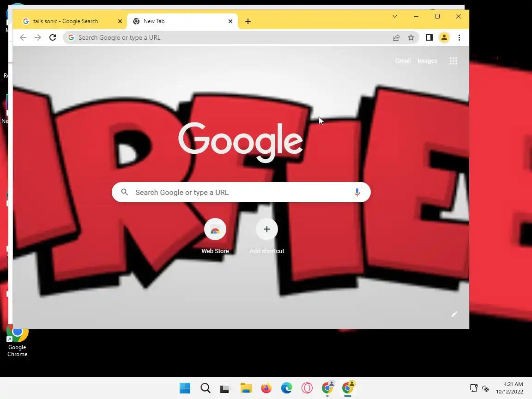The image size is (532, 399).
Task: Open a new tab with the plus button
Action: click(x=248, y=21)
